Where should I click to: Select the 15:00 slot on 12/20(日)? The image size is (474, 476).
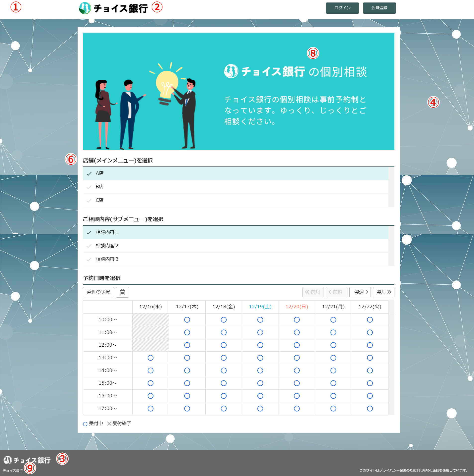tap(297, 383)
